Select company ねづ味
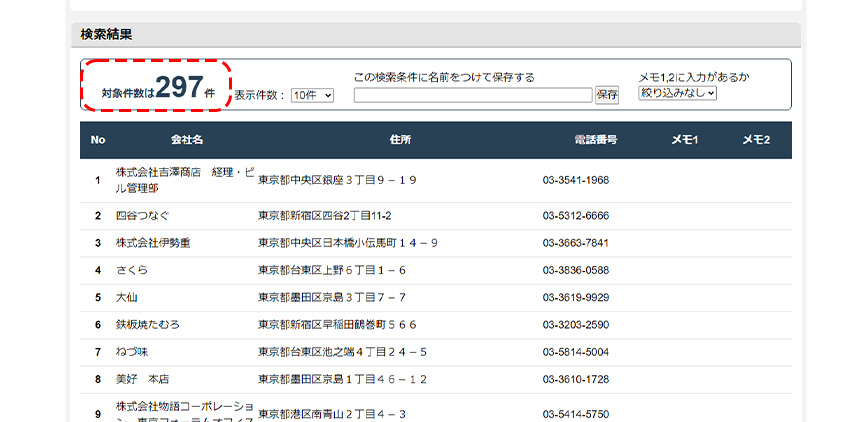This screenshot has width=853, height=422. pyautogui.click(x=132, y=352)
